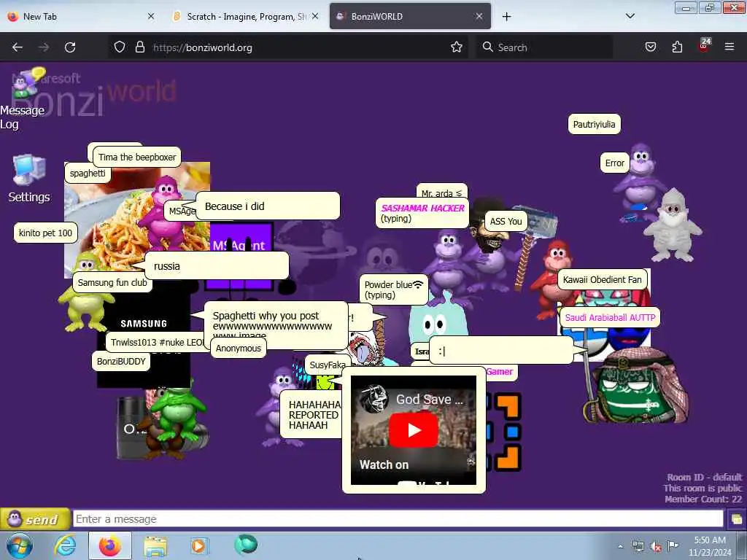
Task: Show hidden system tray icons
Action: point(620,546)
